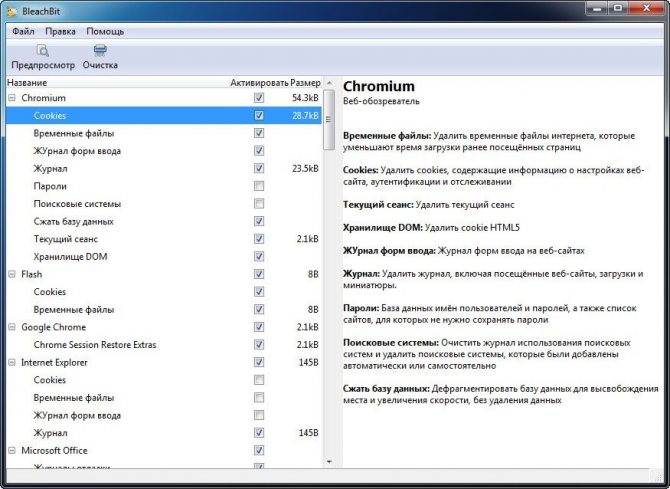The width and height of the screenshot is (670, 489).
Task: Click the Очистка cleaner icon
Action: (x=100, y=50)
